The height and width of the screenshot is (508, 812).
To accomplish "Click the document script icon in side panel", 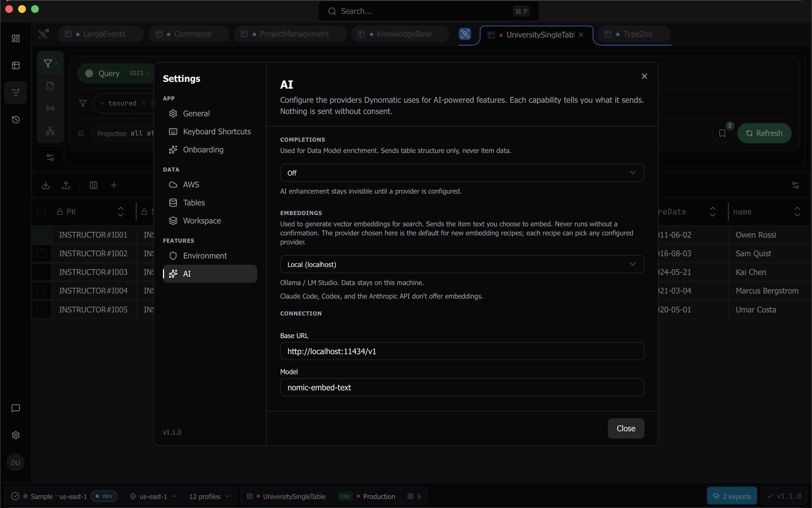I will click(50, 86).
